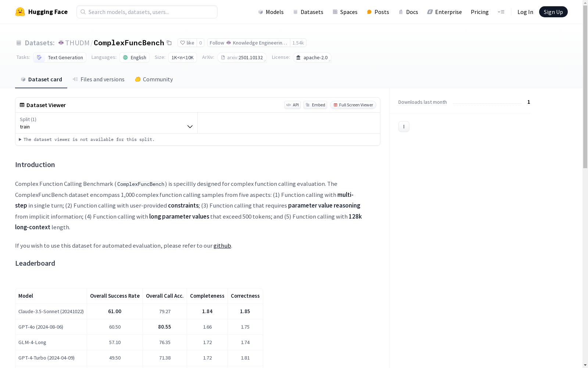Click the Downloads last month label
Screen dimensions: 588x368
point(423,102)
